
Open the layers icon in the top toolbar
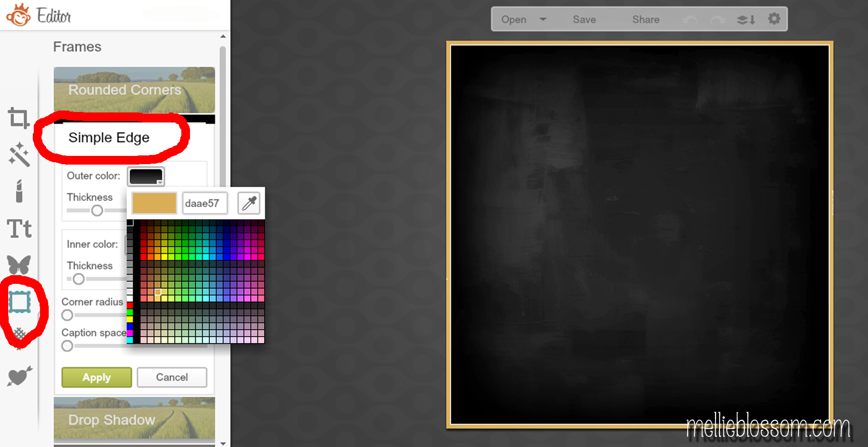[x=745, y=19]
